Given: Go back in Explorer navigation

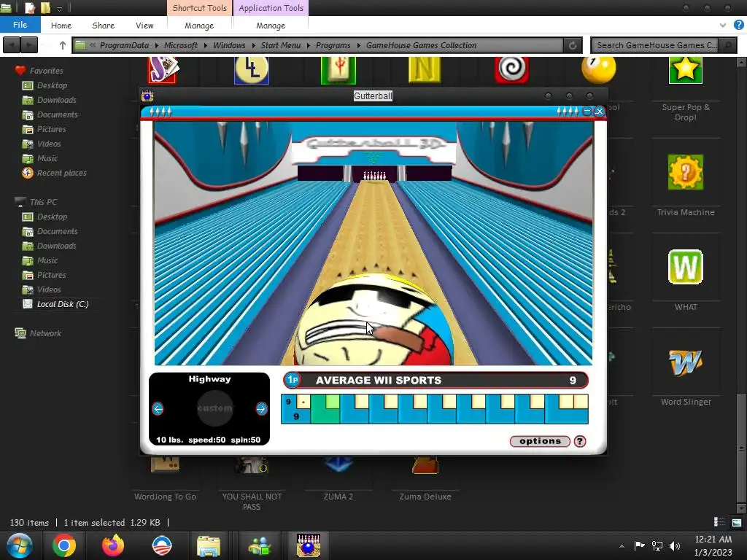Looking at the screenshot, I should click(x=12, y=45).
